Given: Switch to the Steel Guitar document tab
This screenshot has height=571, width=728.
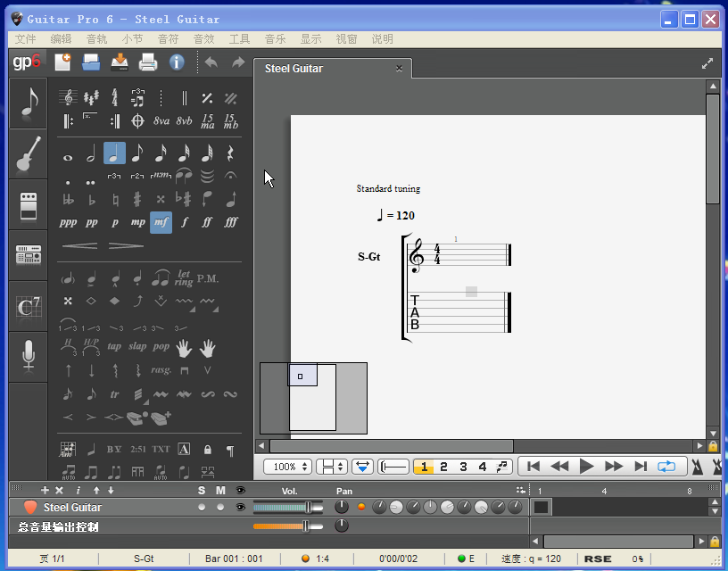Looking at the screenshot, I should [332, 68].
